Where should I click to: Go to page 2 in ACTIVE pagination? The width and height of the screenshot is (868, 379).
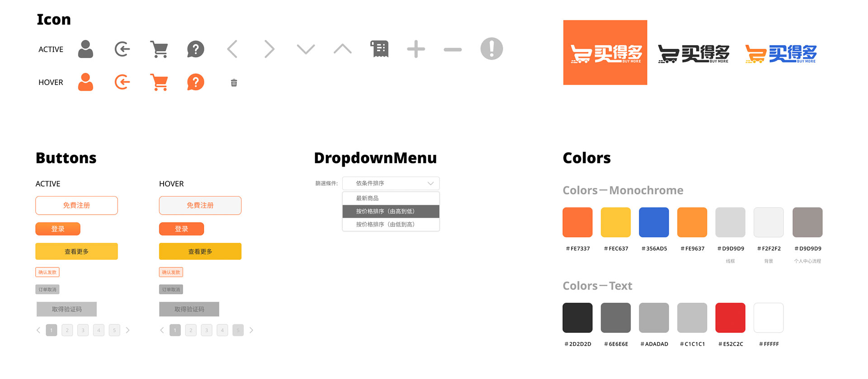(67, 330)
